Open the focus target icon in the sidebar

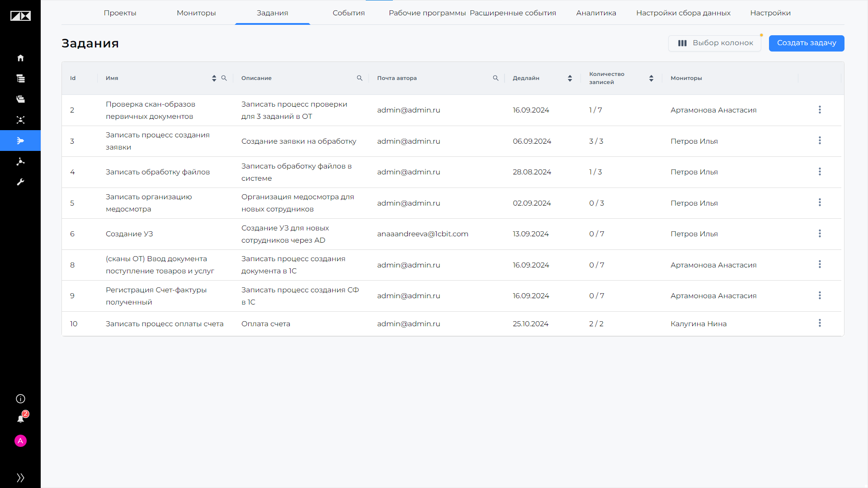[x=20, y=120]
